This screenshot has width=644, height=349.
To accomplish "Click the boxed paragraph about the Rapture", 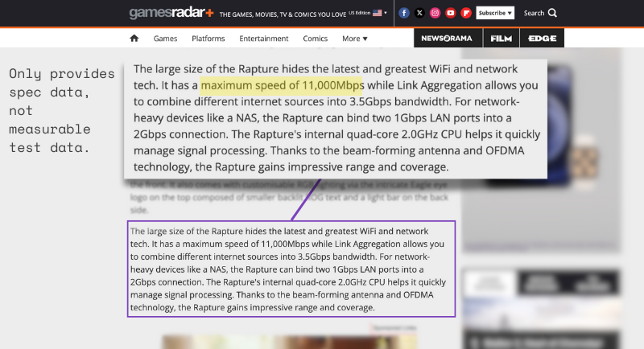I will (291, 269).
